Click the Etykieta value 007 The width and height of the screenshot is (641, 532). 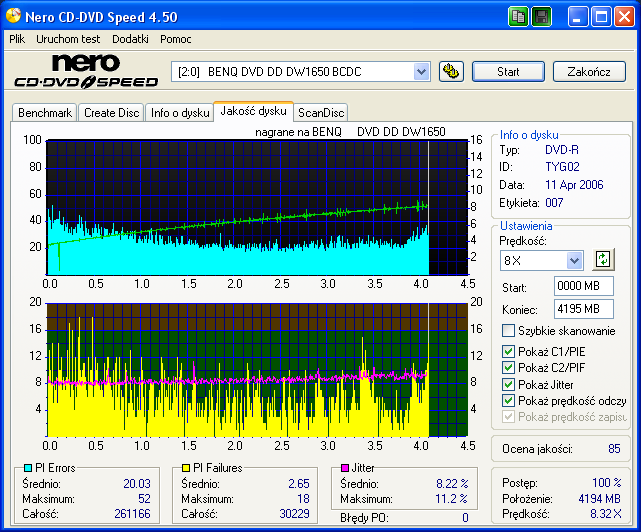click(554, 203)
